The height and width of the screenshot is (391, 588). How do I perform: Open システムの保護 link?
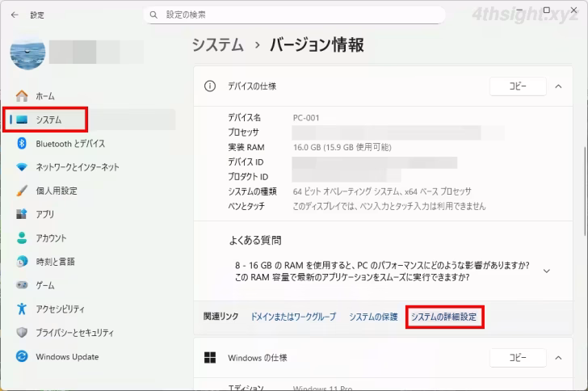373,317
